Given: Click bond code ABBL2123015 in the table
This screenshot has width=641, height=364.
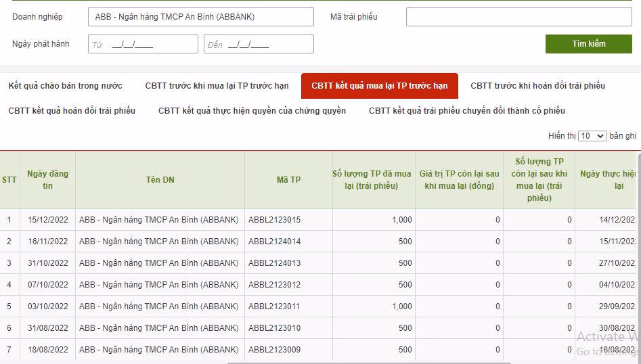Looking at the screenshot, I should pyautogui.click(x=274, y=220).
